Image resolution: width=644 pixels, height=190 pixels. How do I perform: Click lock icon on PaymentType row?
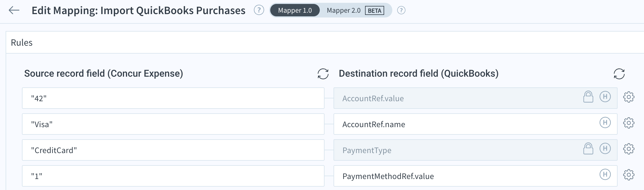point(588,149)
